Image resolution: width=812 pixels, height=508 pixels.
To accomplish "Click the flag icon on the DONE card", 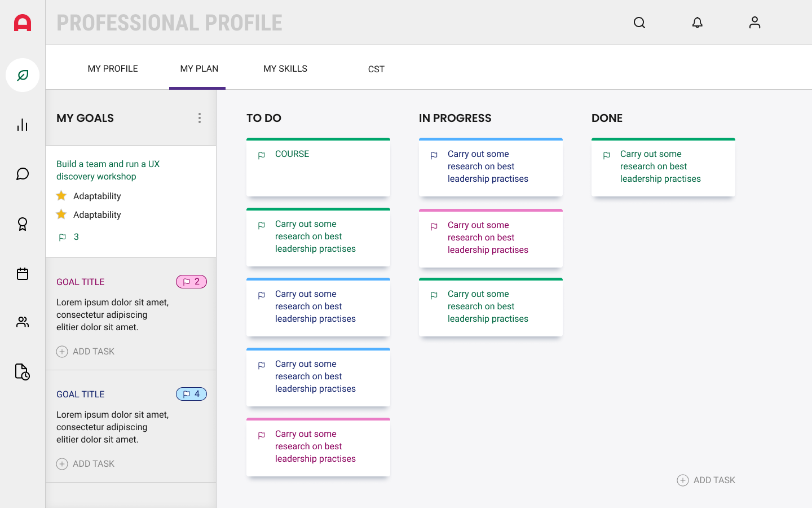I will tap(607, 155).
